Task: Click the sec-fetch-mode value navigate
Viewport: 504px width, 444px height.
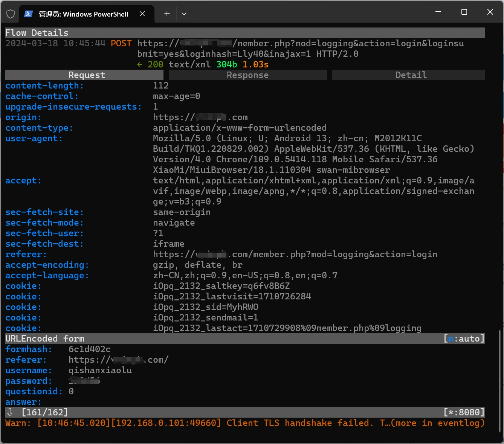Action: tap(174, 223)
